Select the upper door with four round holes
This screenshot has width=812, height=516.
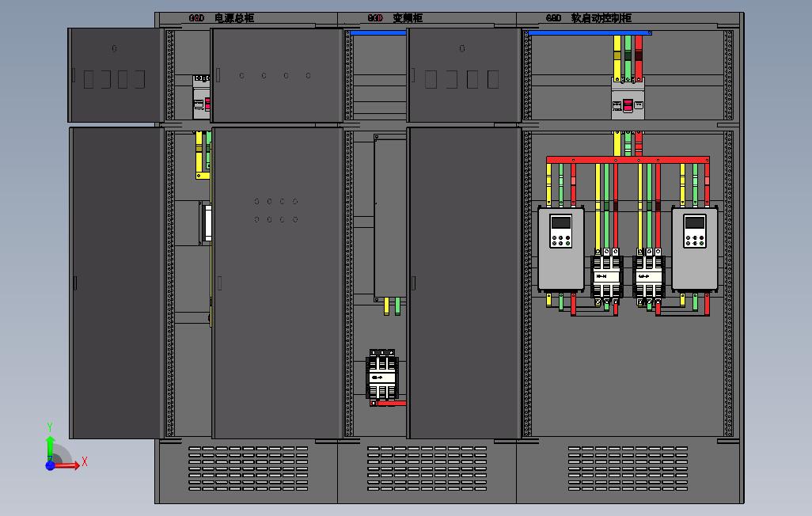pyautogui.click(x=277, y=75)
